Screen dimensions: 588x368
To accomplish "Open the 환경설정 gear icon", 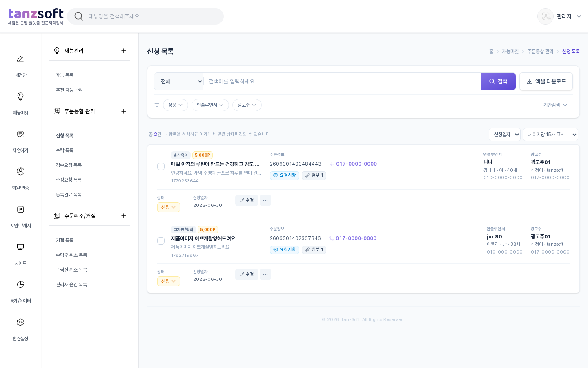I will pos(20,322).
